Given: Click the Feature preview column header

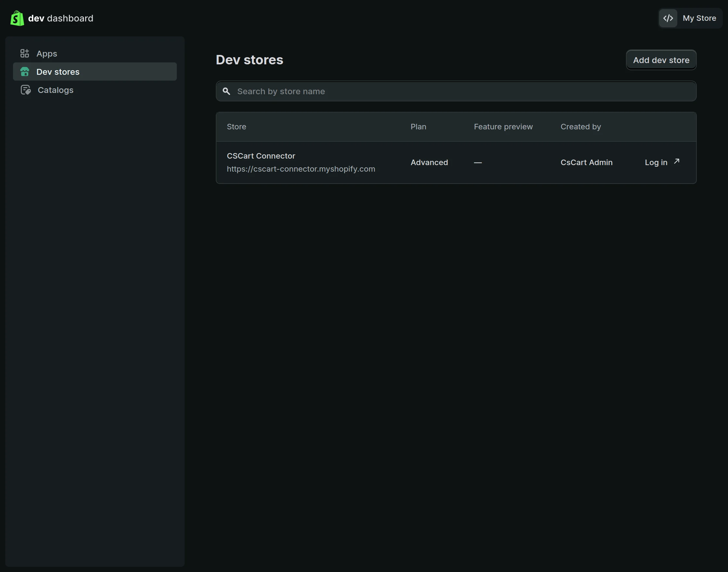Looking at the screenshot, I should point(503,127).
